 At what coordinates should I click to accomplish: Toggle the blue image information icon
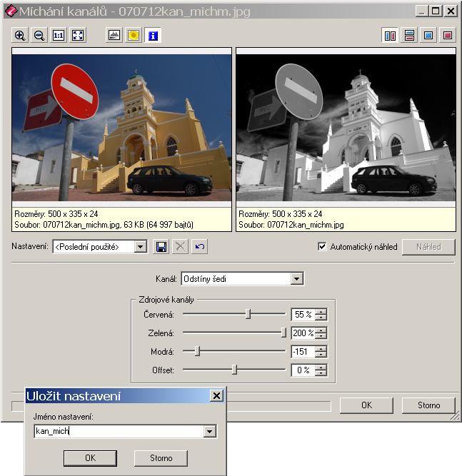pos(153,35)
